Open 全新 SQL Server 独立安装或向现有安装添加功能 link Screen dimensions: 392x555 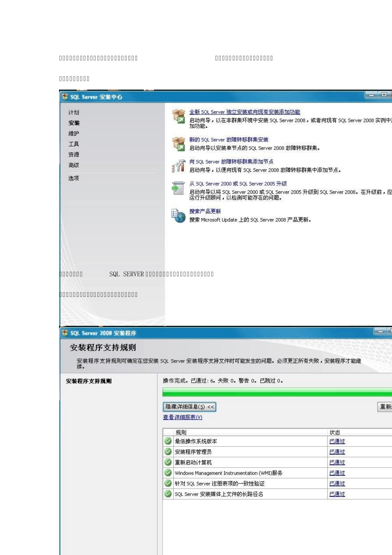point(245,112)
